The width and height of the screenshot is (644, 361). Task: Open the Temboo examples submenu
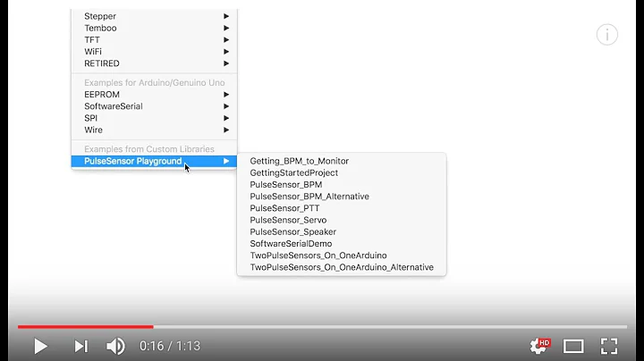pyautogui.click(x=155, y=28)
